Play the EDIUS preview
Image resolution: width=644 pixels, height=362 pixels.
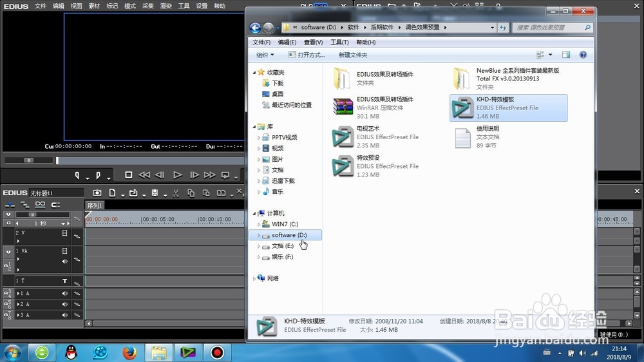[x=178, y=175]
